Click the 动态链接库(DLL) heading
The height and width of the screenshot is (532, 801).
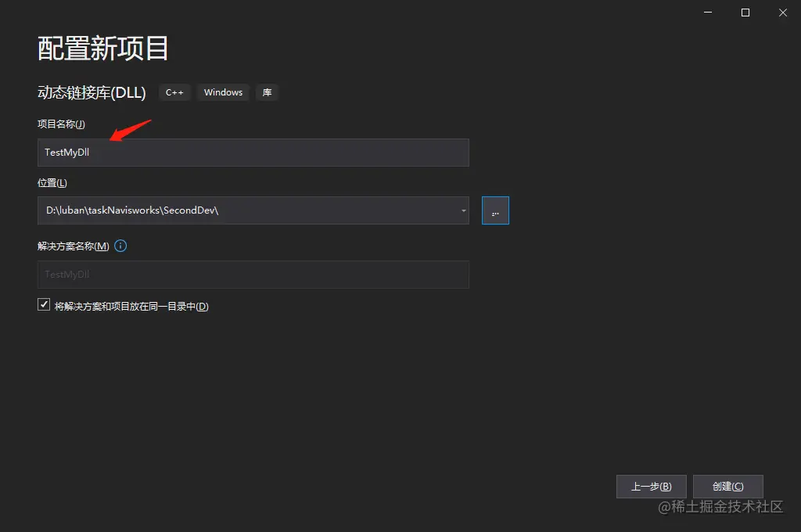point(92,92)
